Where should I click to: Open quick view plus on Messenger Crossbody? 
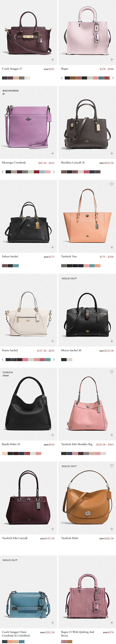(x=53, y=153)
